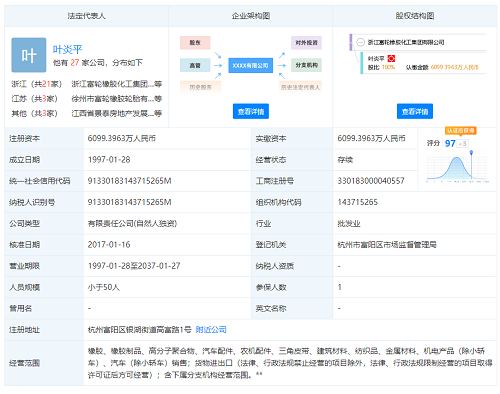Click the score distribution chart marker

click(471, 153)
